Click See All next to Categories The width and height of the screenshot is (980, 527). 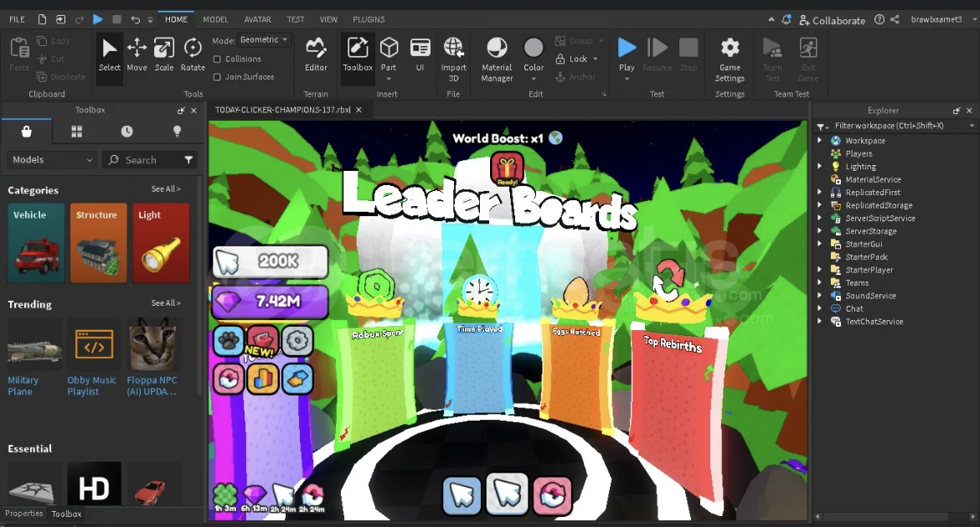click(x=166, y=189)
